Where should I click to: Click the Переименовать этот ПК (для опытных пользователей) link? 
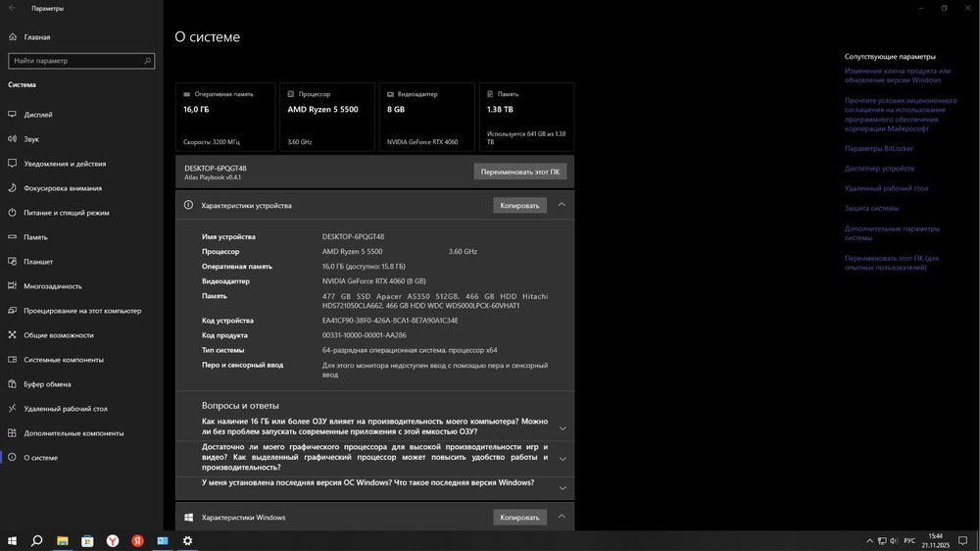(x=891, y=263)
